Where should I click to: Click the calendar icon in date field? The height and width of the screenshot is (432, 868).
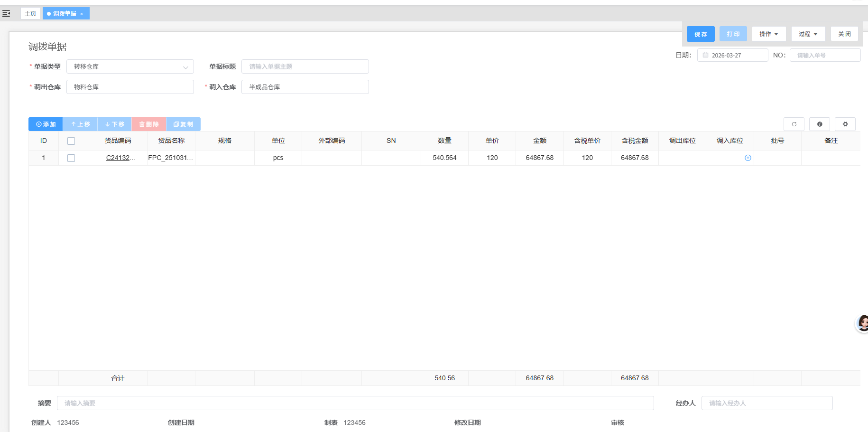click(x=705, y=55)
